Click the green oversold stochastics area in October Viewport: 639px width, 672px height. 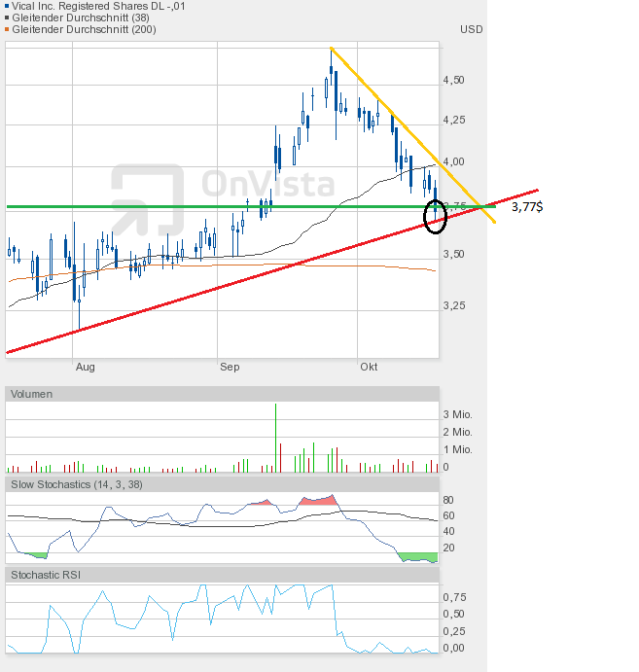(x=418, y=557)
